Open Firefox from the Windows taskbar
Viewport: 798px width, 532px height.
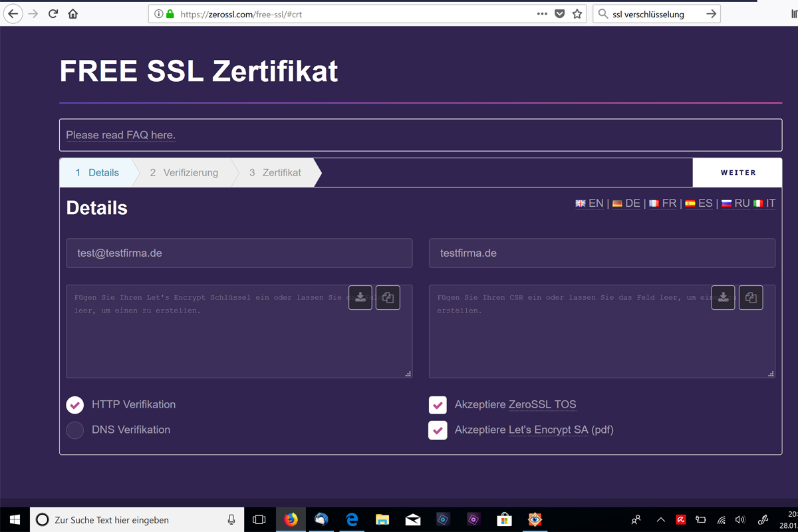[x=291, y=519]
